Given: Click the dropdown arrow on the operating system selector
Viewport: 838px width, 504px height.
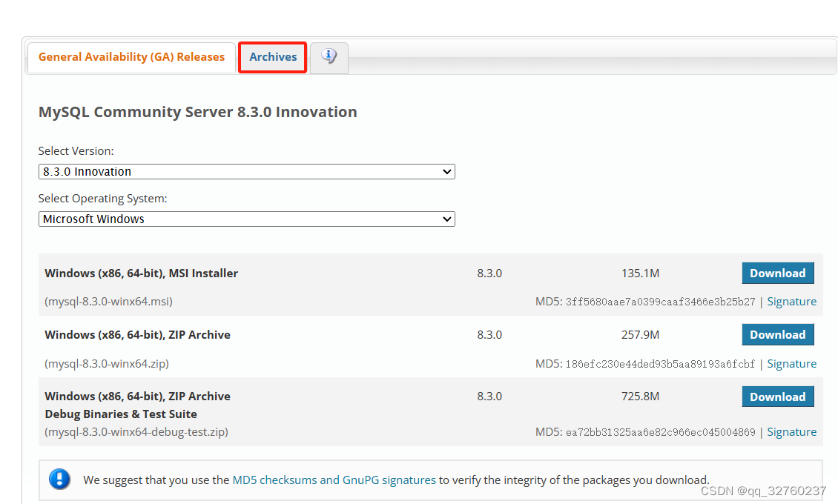Looking at the screenshot, I should click(x=447, y=219).
